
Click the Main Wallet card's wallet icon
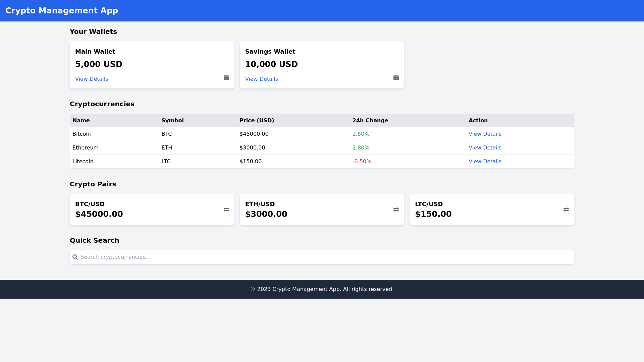(x=226, y=78)
